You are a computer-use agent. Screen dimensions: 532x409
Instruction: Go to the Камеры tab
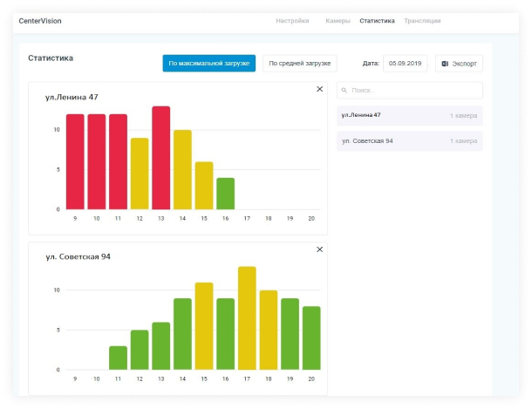pyautogui.click(x=338, y=21)
